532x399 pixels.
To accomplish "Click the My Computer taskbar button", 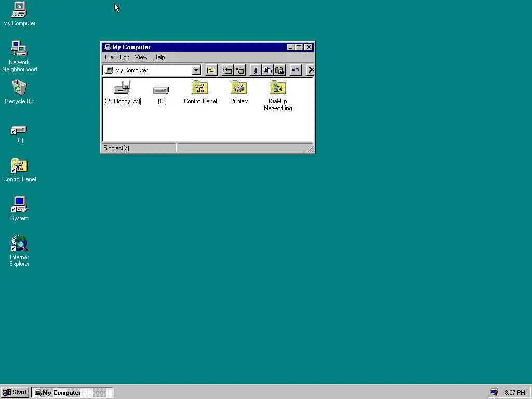I will pyautogui.click(x=73, y=393).
